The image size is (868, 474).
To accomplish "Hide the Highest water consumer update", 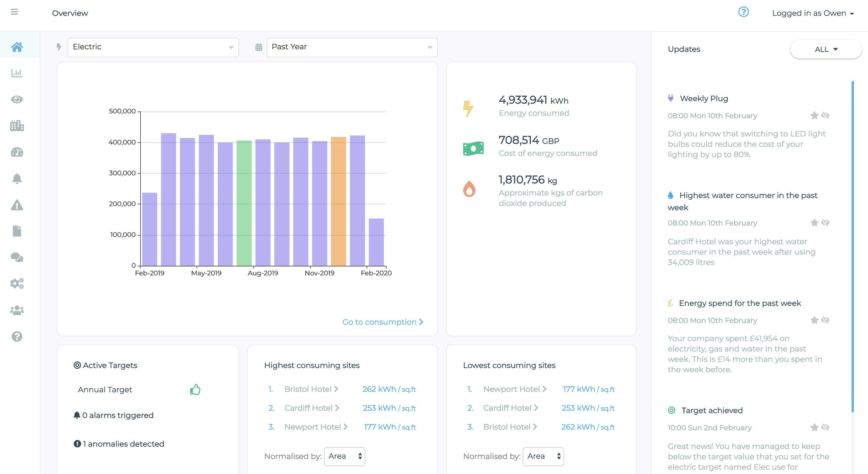I will click(825, 223).
